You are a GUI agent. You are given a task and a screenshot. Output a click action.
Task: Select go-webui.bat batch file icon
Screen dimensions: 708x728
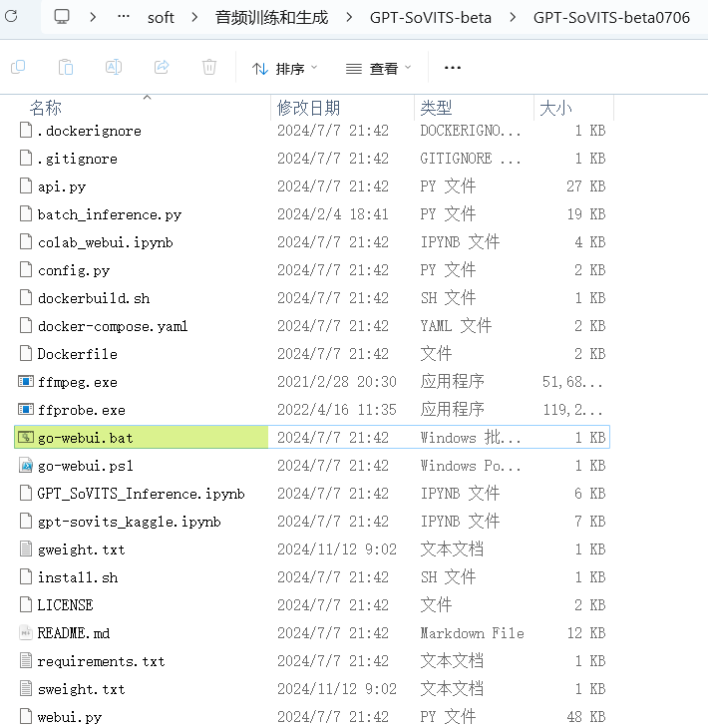pyautogui.click(x=26, y=438)
